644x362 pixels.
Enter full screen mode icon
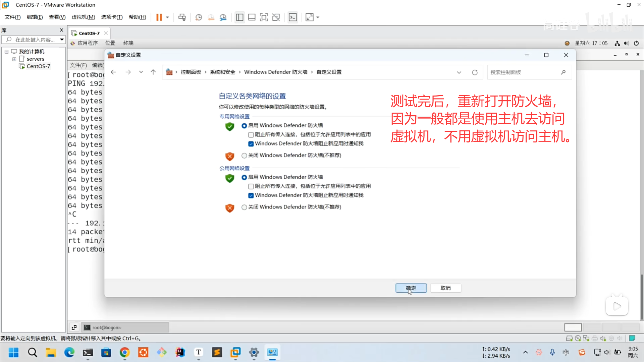264,17
